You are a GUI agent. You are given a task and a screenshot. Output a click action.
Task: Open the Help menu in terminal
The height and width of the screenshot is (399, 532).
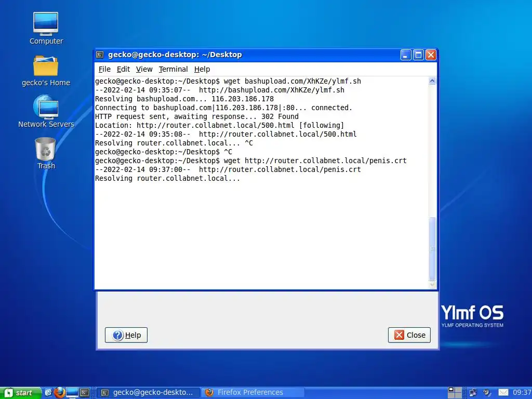[x=202, y=69]
